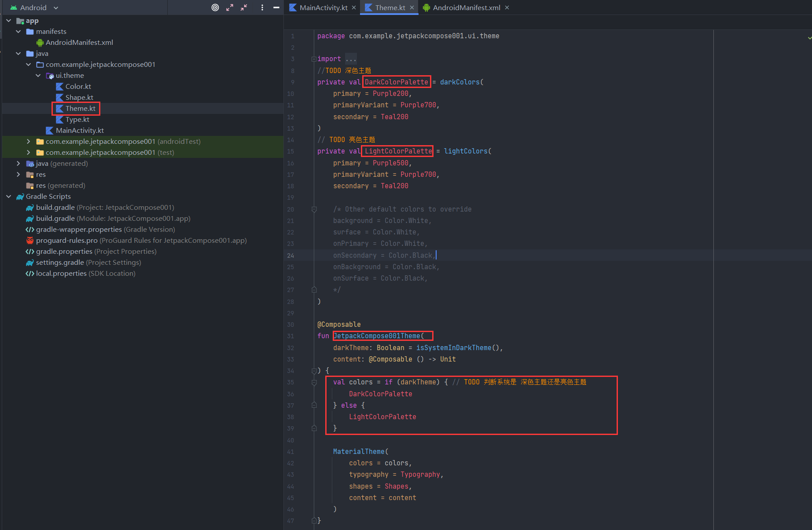The image size is (812, 530).
Task: Click the Collapse All icon in Project panel
Action: pyautogui.click(x=243, y=7)
